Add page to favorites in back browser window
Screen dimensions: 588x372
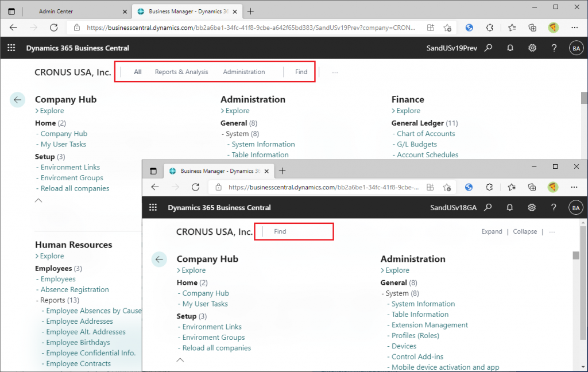pyautogui.click(x=447, y=28)
